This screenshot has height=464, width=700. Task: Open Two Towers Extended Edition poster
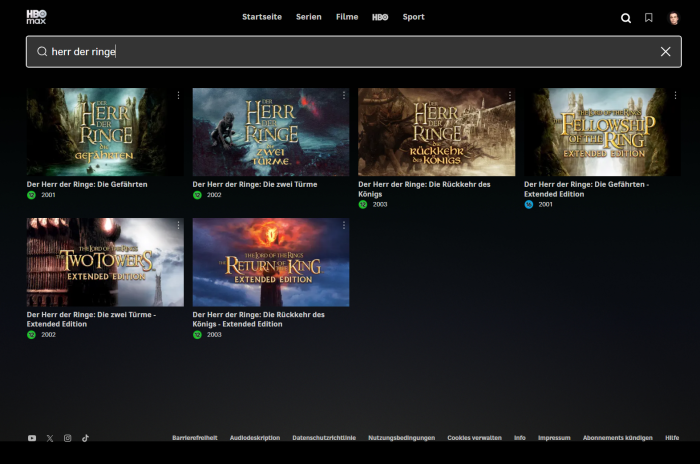coord(105,262)
